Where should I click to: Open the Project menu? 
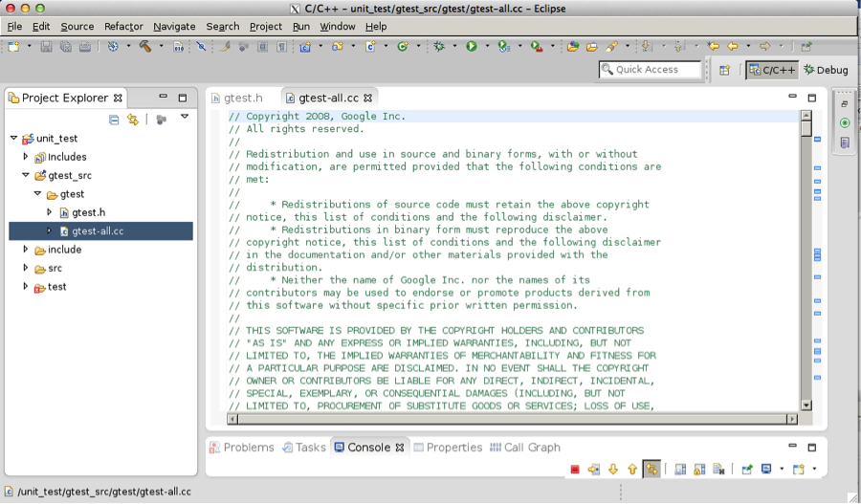pos(266,27)
